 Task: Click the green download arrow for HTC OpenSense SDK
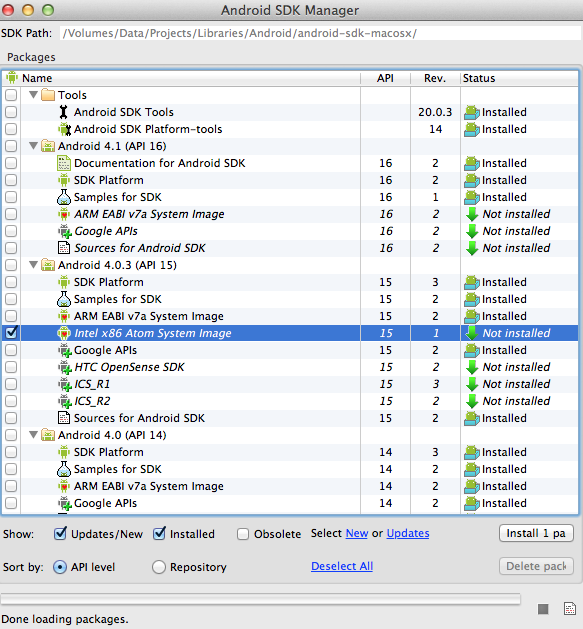click(472, 367)
